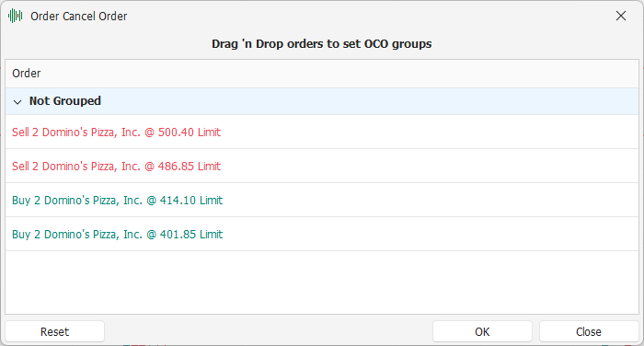Click blank right side of Not Grouped row

[x=370, y=101]
